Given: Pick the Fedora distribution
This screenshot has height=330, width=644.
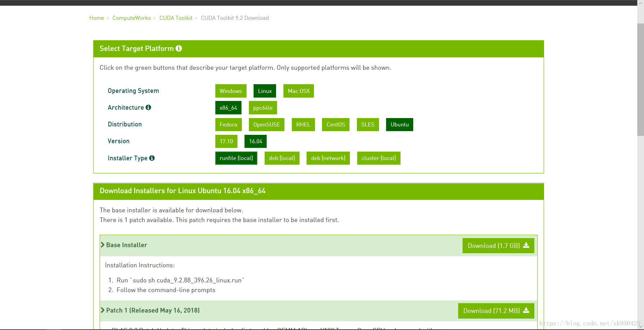Looking at the screenshot, I should 228,124.
